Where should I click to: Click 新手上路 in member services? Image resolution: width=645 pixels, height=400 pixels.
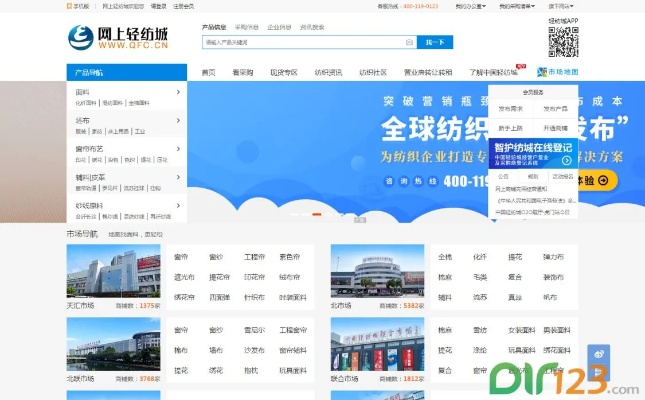[510, 128]
